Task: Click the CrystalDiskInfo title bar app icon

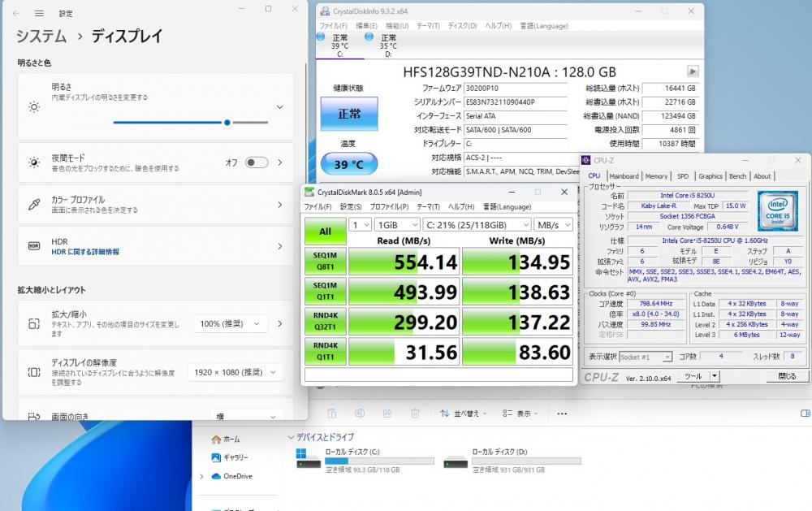Action: (325, 11)
